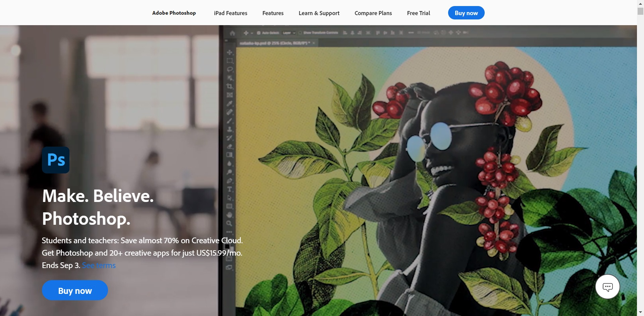644x316 pixels.
Task: Choose Free Trial in the top nav
Action: (418, 13)
